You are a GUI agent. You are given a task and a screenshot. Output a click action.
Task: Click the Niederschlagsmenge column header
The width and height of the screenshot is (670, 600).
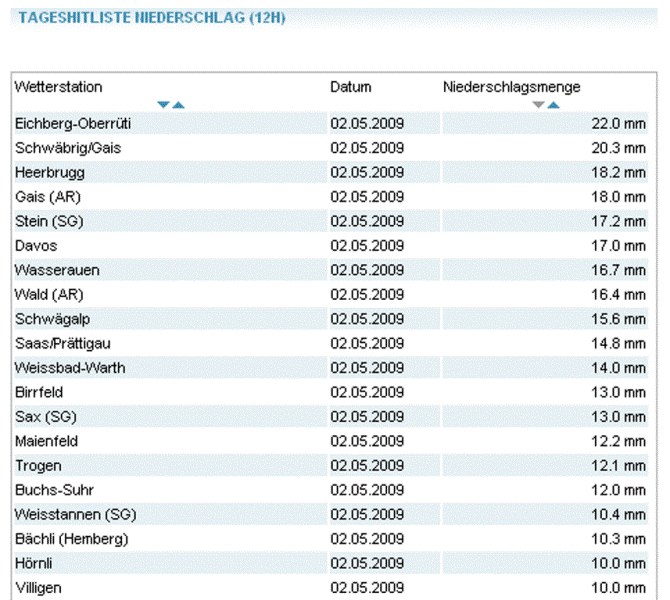[x=511, y=87]
